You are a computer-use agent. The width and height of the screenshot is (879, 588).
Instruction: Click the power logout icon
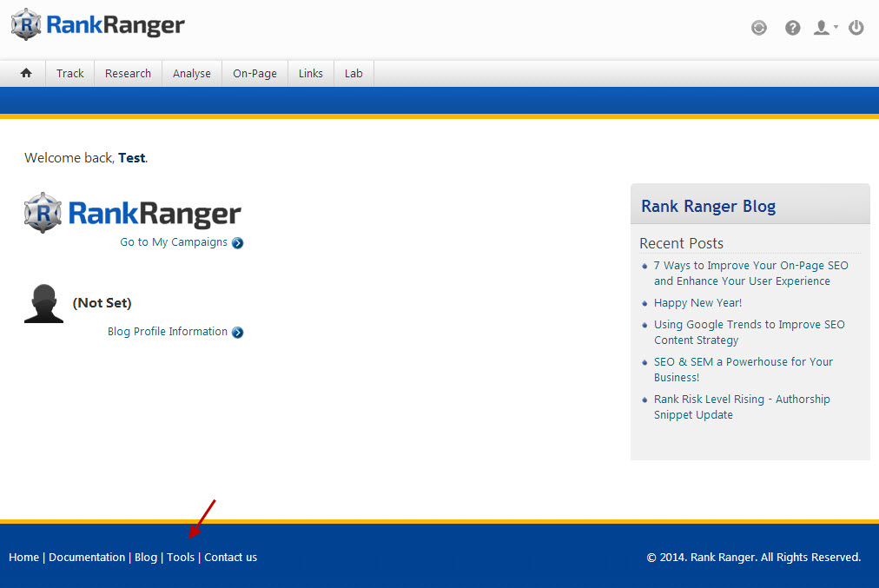tap(856, 27)
